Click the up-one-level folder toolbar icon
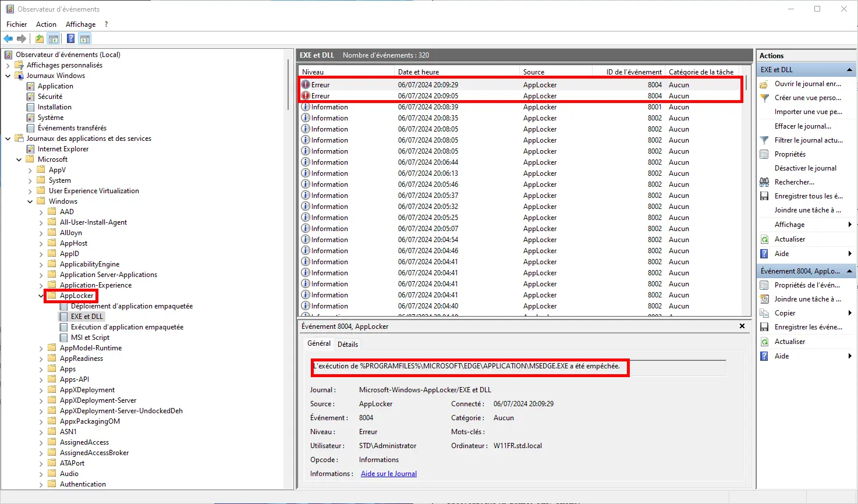Image resolution: width=858 pixels, height=504 pixels. [x=39, y=39]
